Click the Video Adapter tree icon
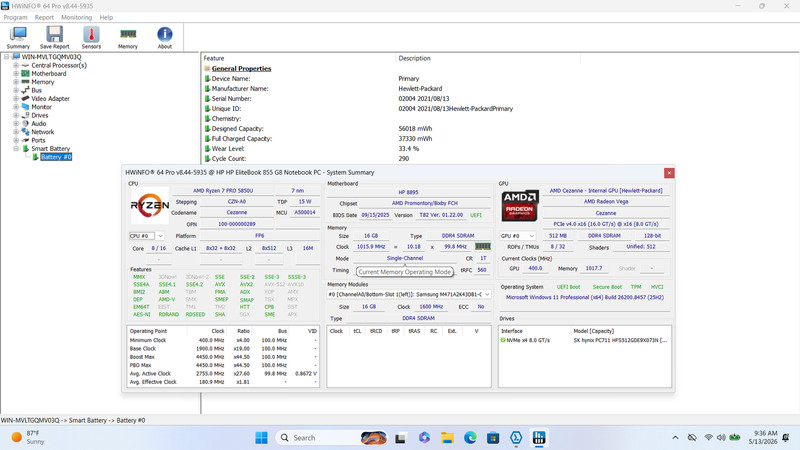 pyautogui.click(x=25, y=98)
